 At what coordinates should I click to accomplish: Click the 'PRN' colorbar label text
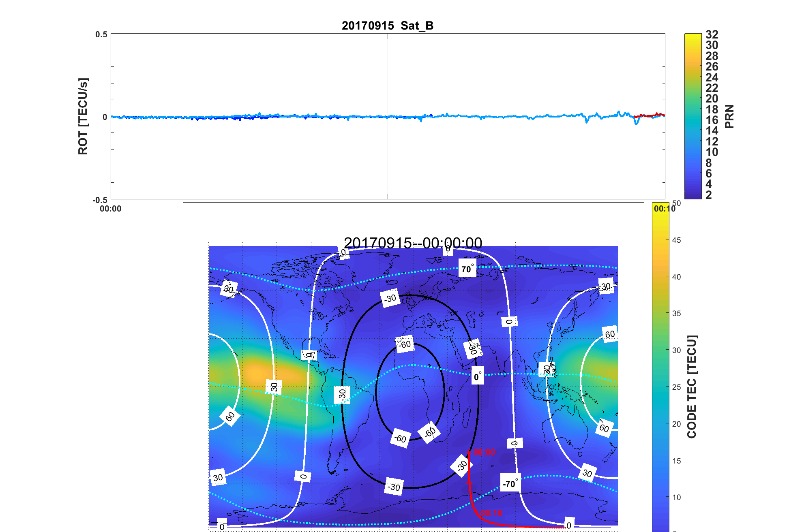(x=729, y=116)
